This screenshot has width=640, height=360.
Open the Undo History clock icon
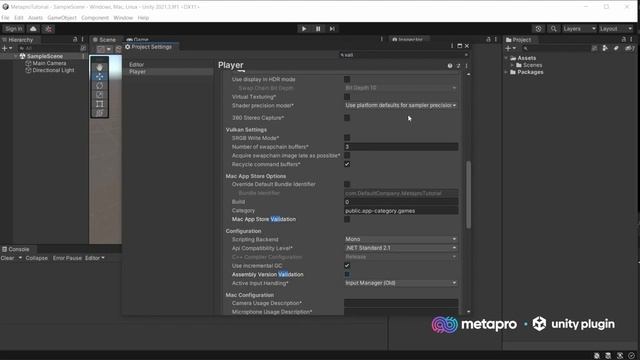coord(538,29)
